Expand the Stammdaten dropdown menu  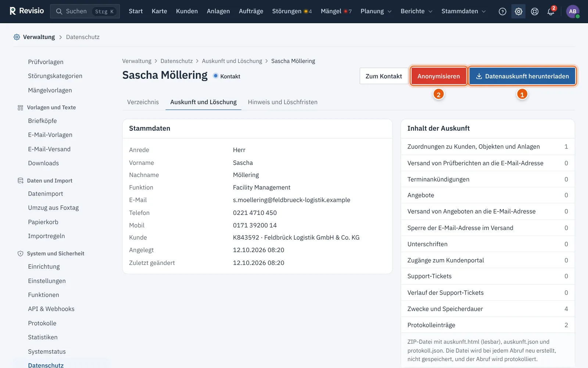[463, 11]
